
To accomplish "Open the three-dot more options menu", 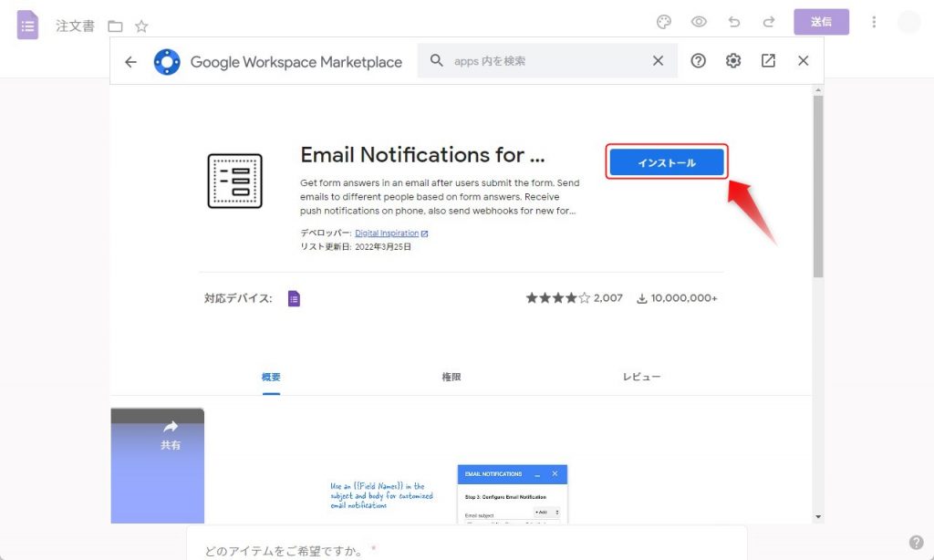I will [x=874, y=22].
